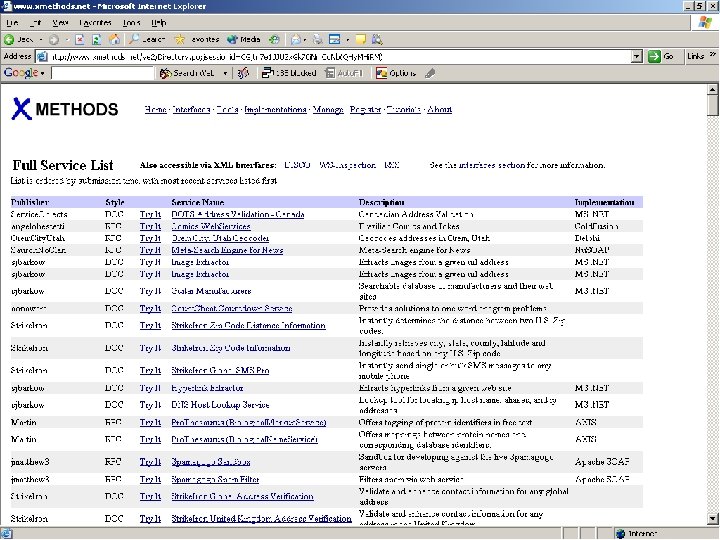This screenshot has width=720, height=540.
Task: Refresh the page with the Refresh icon
Action: 96,39
